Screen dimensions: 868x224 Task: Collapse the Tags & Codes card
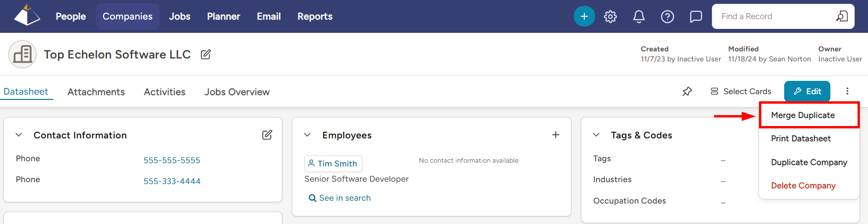pyautogui.click(x=596, y=135)
